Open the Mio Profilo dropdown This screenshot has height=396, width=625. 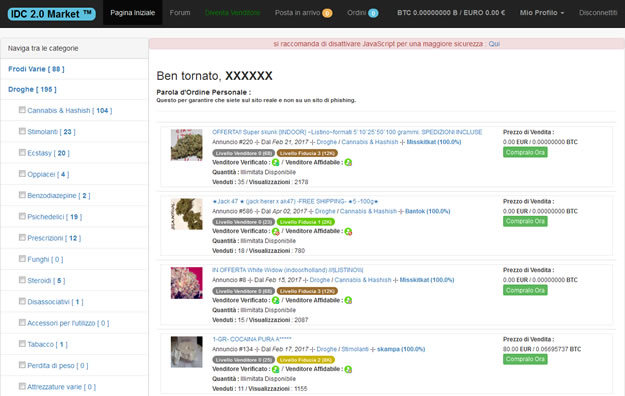click(542, 13)
